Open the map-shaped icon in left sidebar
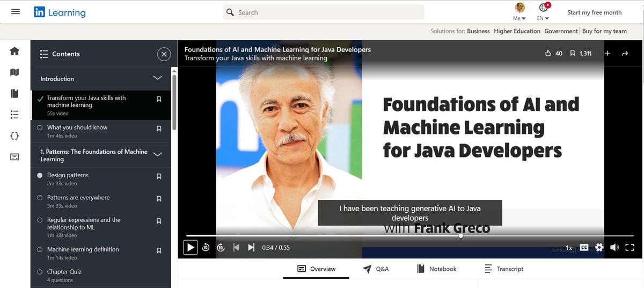The width and height of the screenshot is (644, 288). (x=14, y=72)
